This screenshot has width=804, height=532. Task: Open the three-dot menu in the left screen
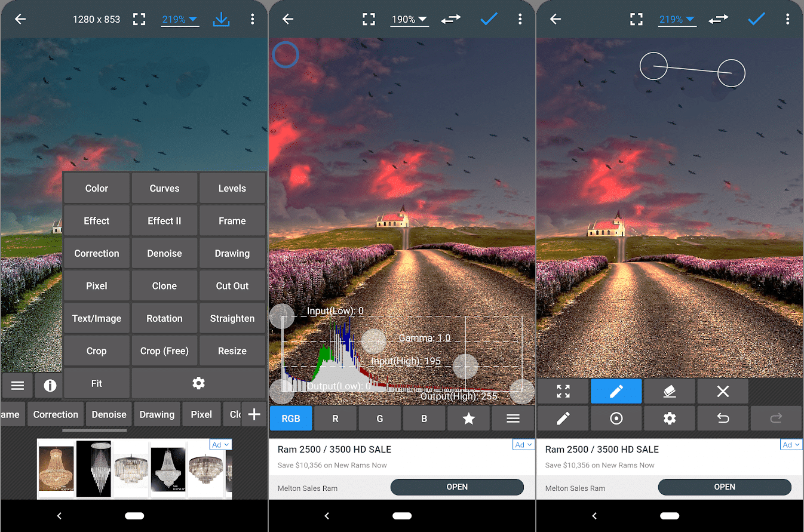tap(253, 19)
